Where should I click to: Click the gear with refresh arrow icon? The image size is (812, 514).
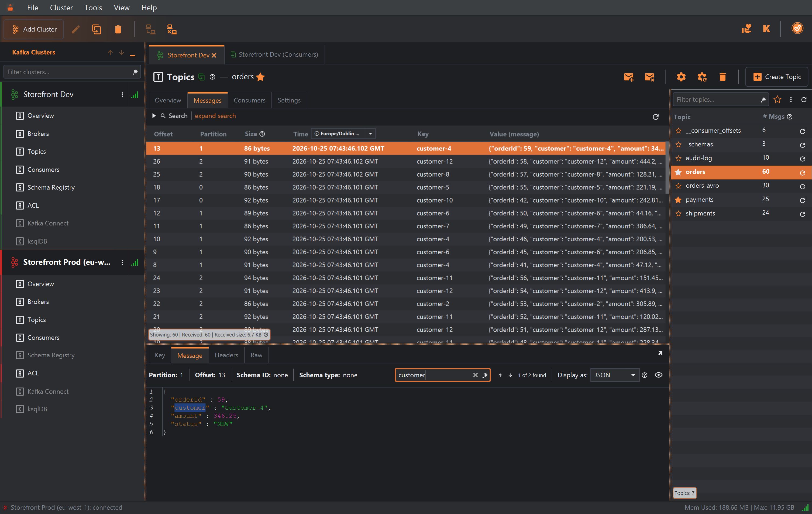(702, 77)
